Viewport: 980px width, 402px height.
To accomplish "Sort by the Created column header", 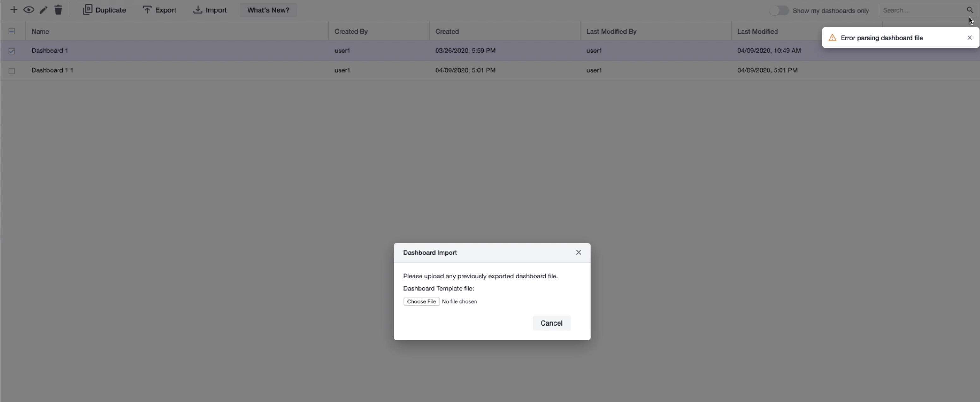I will click(447, 31).
